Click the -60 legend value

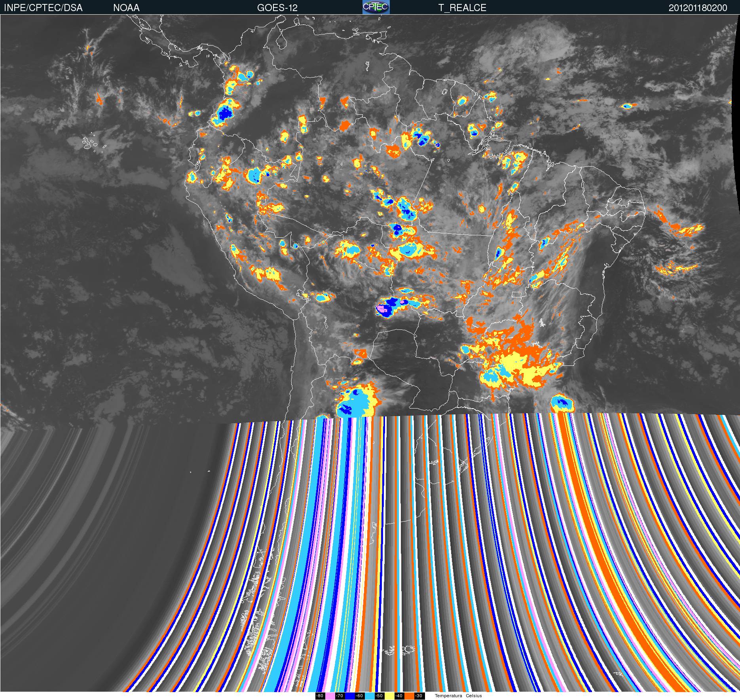(x=360, y=696)
